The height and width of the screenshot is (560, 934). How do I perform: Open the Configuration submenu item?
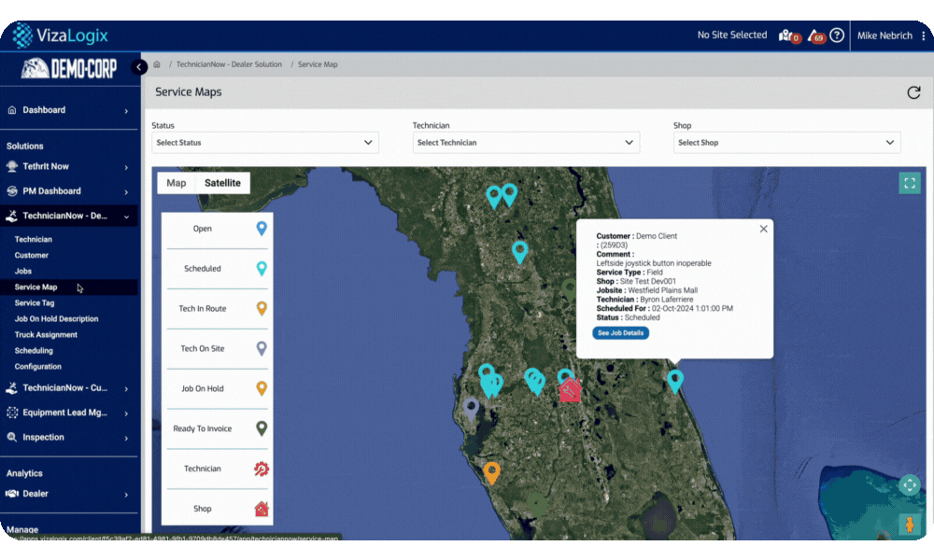point(38,367)
